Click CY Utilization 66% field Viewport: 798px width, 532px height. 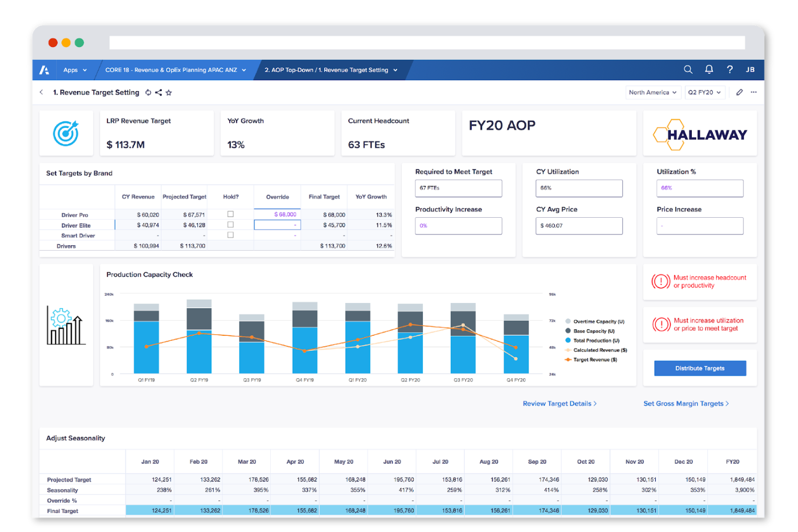[x=579, y=188]
